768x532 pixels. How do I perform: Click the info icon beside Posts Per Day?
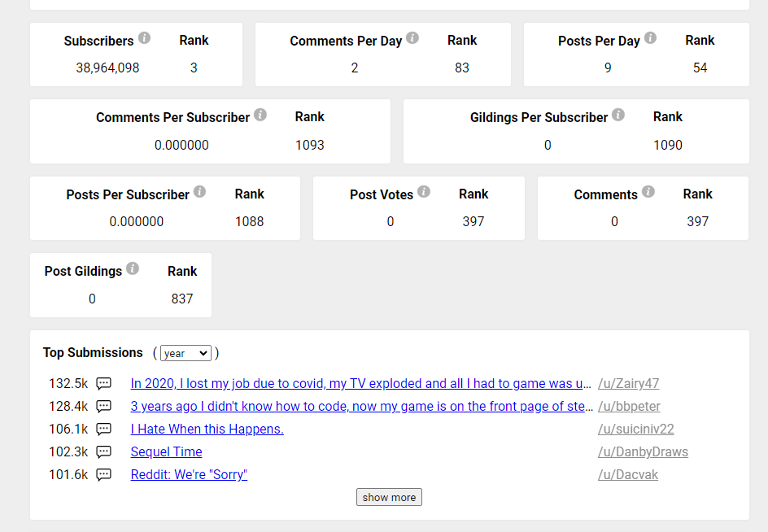coord(650,37)
